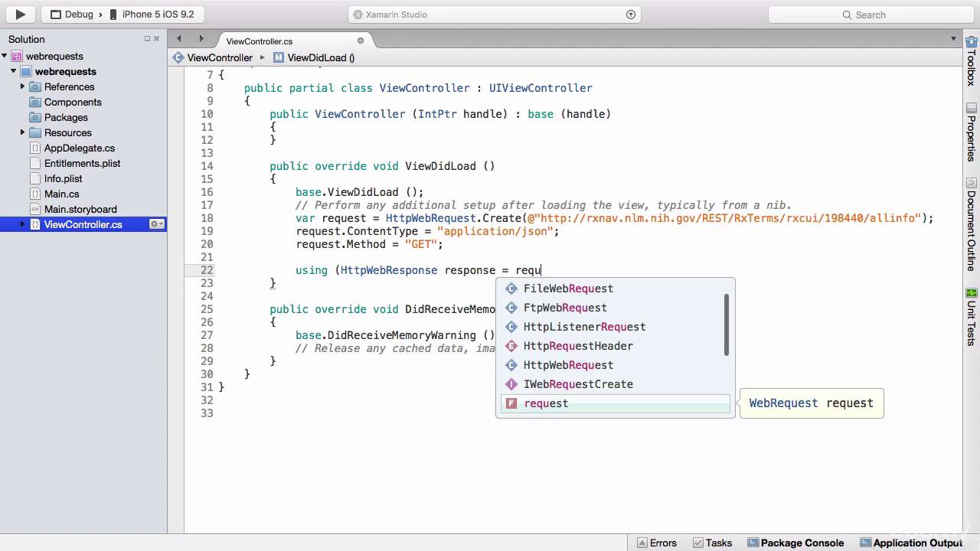
Task: Click the HttpRequestHeader enum icon
Action: pyautogui.click(x=511, y=346)
